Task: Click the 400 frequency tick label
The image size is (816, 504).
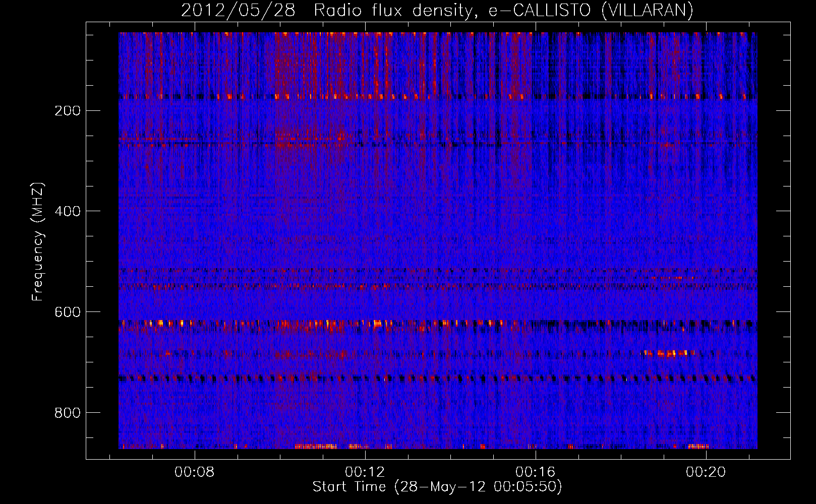Action: (67, 211)
